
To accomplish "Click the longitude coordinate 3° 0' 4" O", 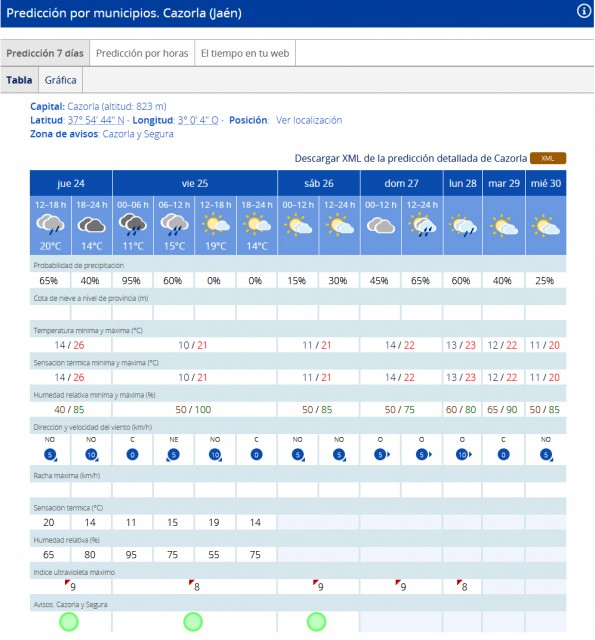I will pyautogui.click(x=198, y=120).
